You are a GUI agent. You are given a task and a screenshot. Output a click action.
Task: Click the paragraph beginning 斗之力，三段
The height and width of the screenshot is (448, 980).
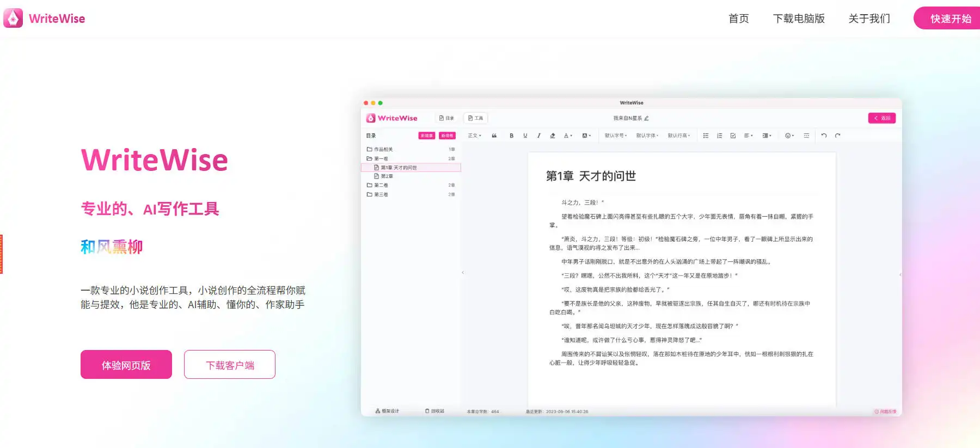583,202
